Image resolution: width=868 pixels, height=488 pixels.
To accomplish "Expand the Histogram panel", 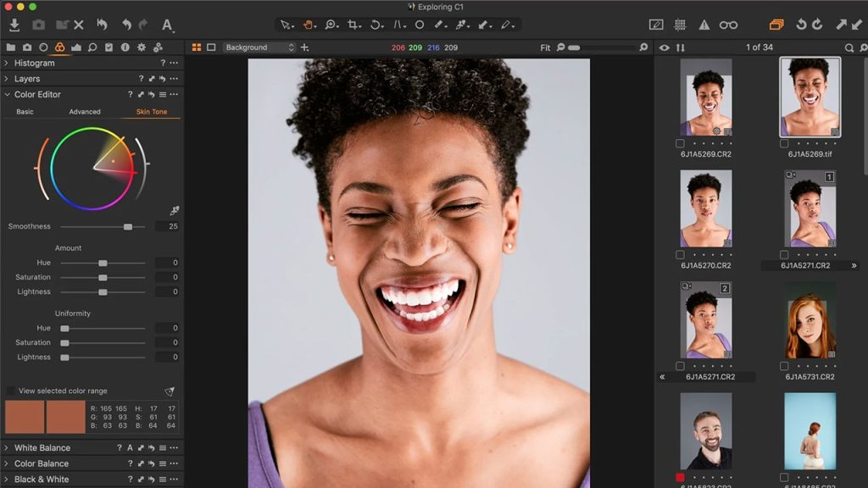I will 34,63.
